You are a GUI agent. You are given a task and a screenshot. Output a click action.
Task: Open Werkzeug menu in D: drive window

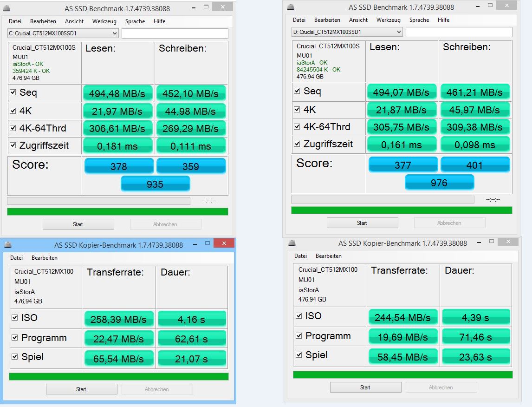click(388, 20)
